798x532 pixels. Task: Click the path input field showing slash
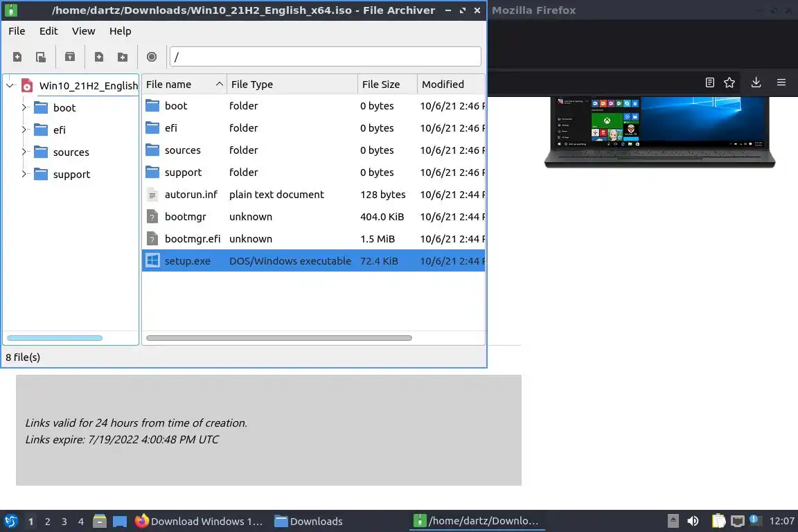[325, 57]
